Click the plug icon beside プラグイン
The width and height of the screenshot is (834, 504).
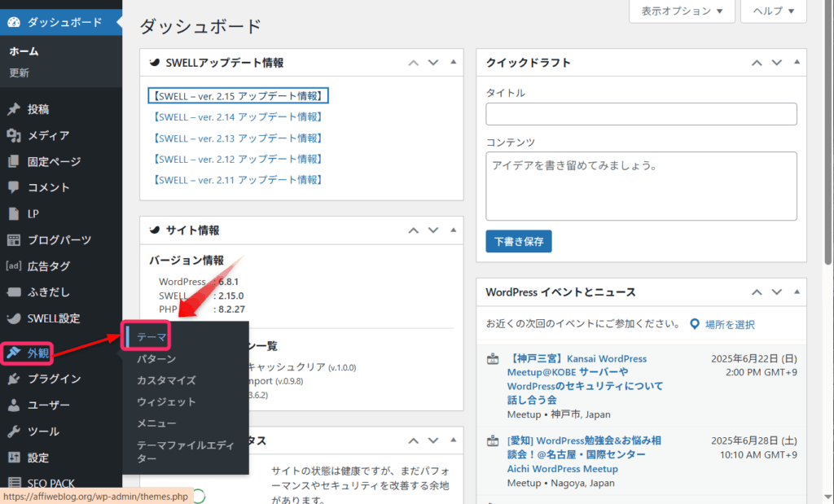pyautogui.click(x=14, y=379)
